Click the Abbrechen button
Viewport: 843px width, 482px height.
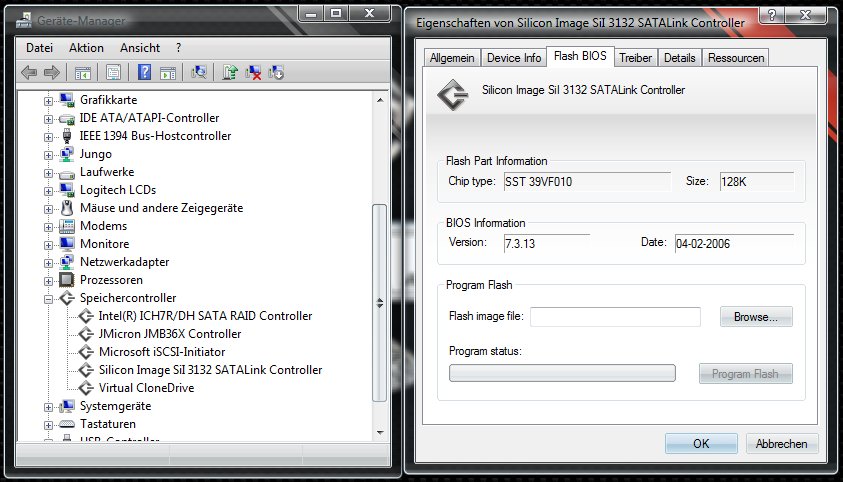point(782,444)
